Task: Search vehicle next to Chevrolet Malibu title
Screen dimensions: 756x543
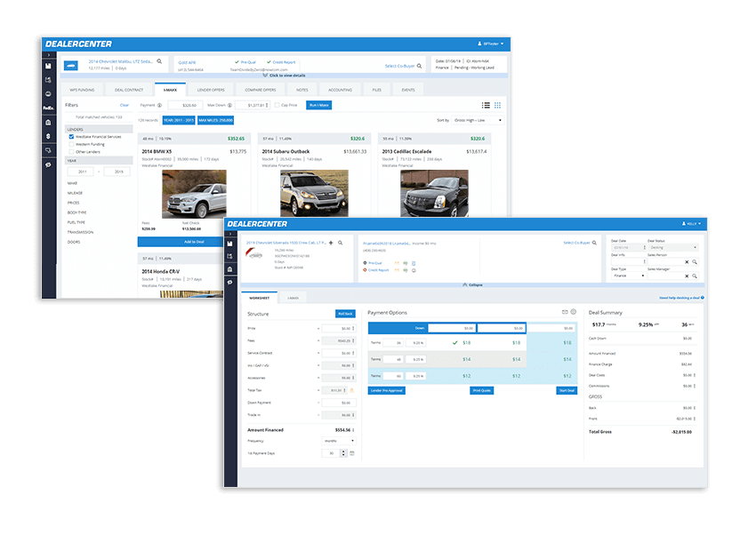Action: [x=159, y=61]
